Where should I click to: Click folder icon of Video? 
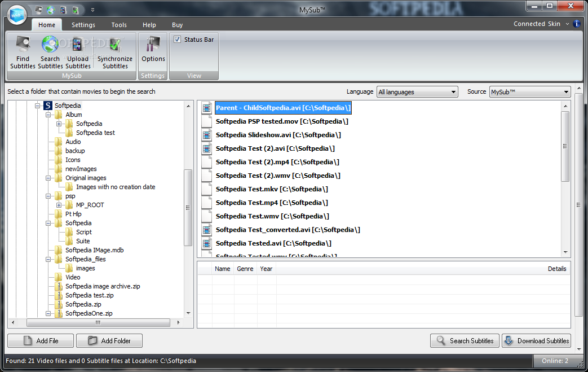(x=59, y=277)
